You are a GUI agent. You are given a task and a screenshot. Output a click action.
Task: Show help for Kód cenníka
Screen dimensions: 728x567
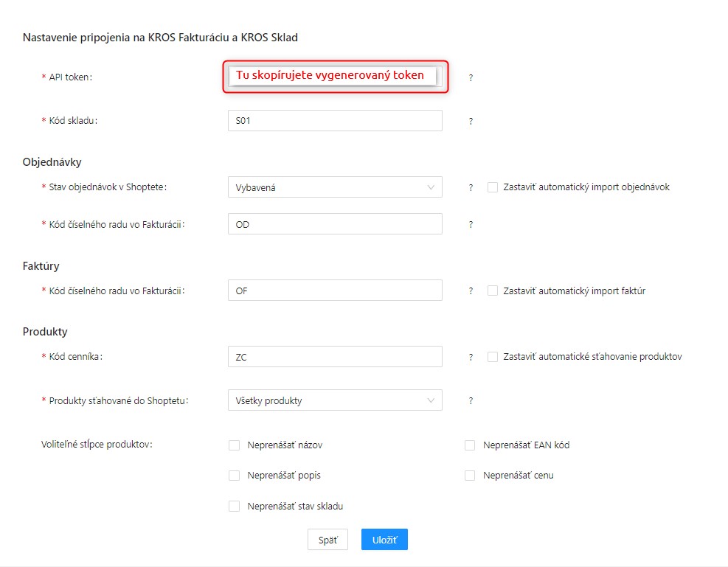click(x=471, y=358)
